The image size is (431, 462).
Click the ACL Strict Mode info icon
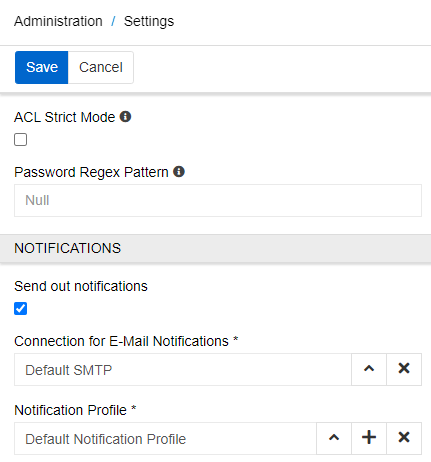coord(125,117)
